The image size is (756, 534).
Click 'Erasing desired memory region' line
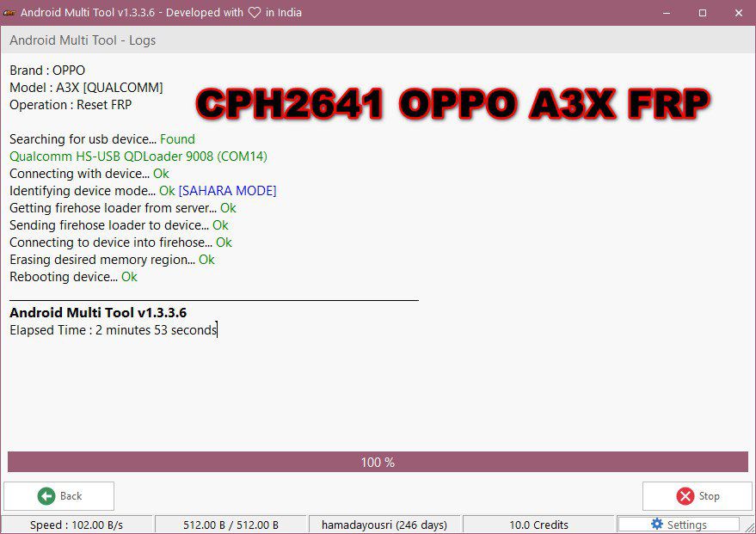112,260
